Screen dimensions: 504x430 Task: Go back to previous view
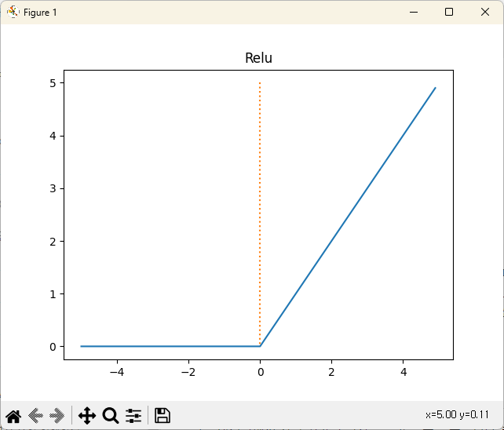pos(35,416)
